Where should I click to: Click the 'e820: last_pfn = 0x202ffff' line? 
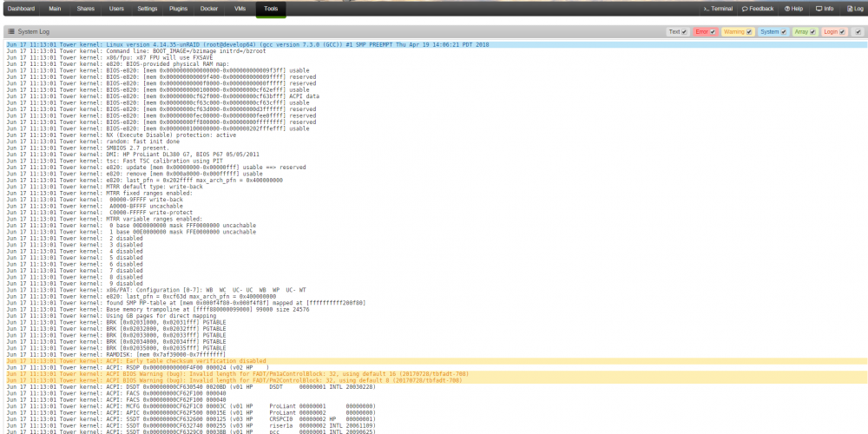click(x=144, y=181)
